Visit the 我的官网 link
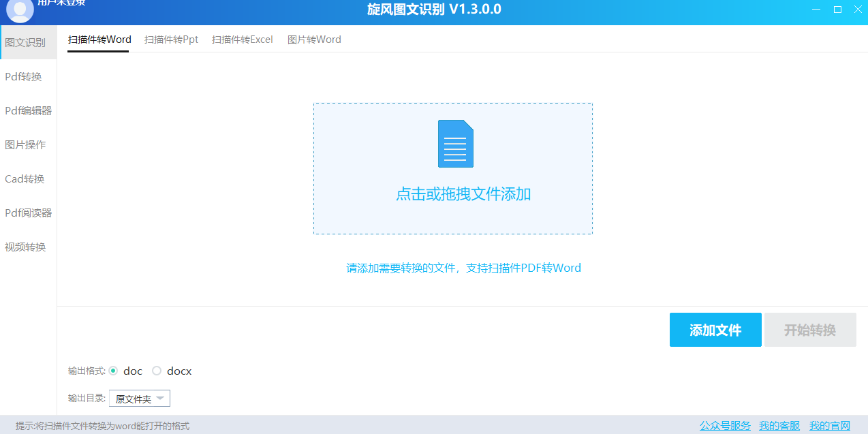868x434 pixels. 829,426
